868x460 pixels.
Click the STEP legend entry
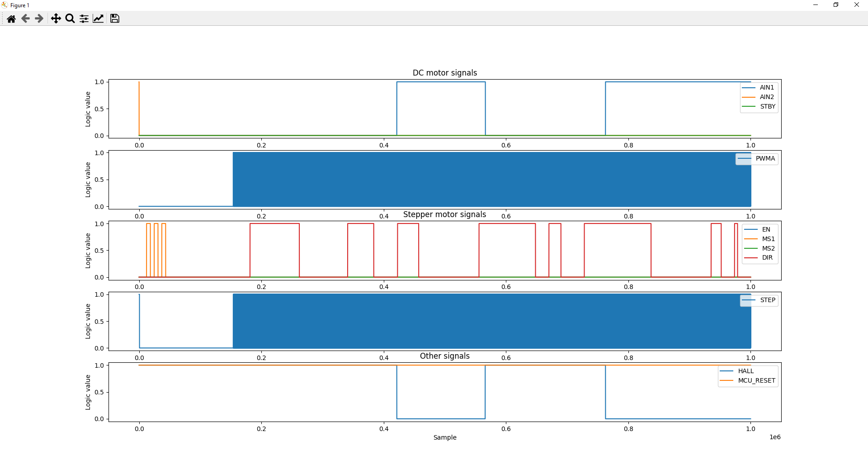coord(759,300)
